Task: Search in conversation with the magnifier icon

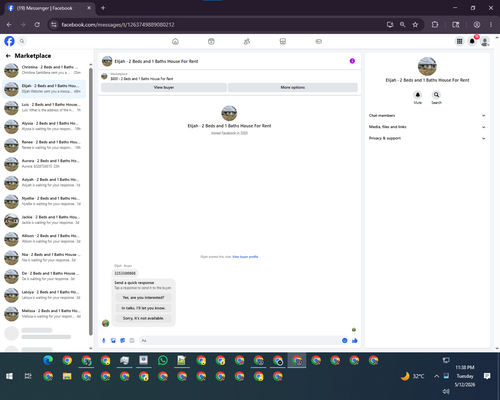Action: (x=436, y=95)
